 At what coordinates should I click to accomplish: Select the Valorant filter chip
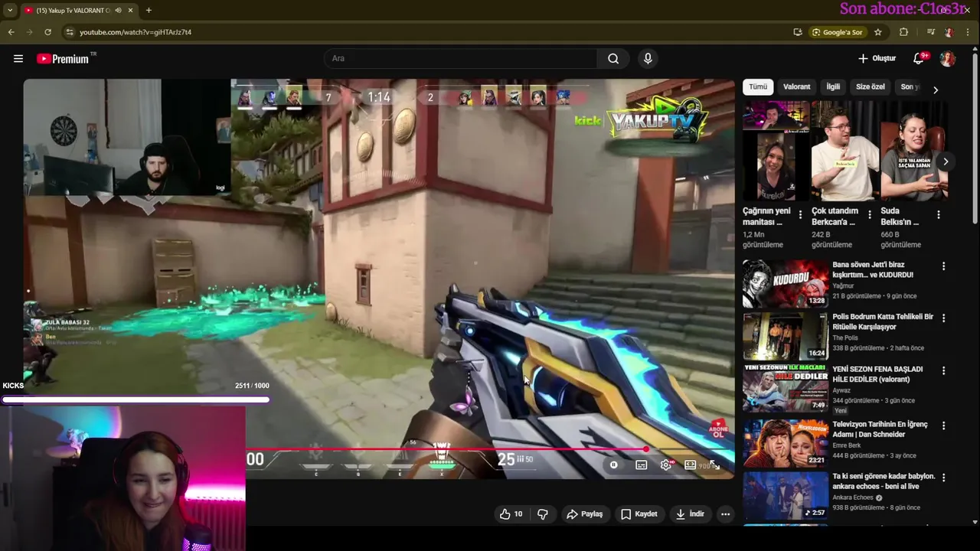(796, 86)
